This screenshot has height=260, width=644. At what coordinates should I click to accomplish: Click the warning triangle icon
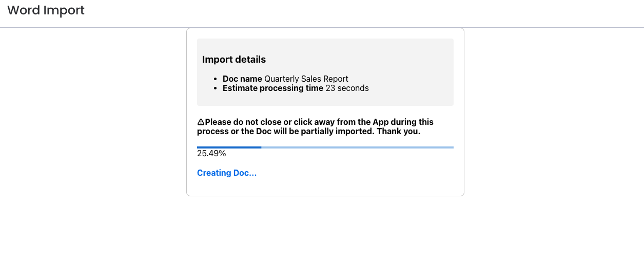[201, 122]
